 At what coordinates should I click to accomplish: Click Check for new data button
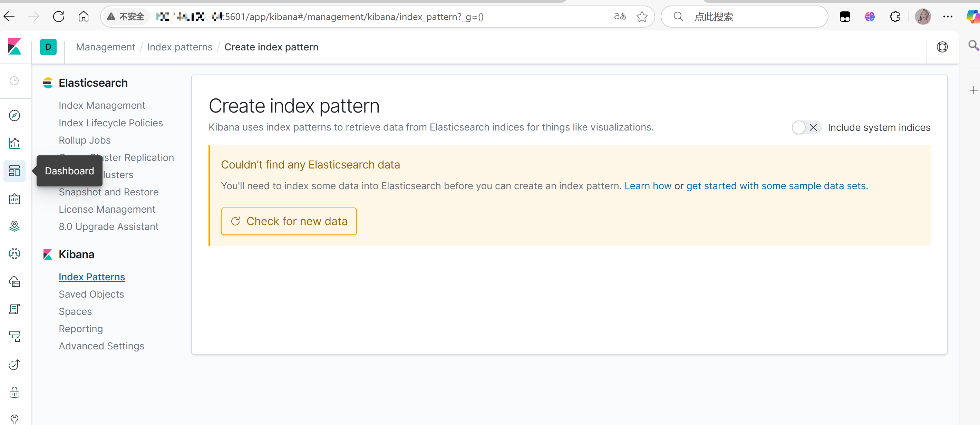click(x=289, y=221)
